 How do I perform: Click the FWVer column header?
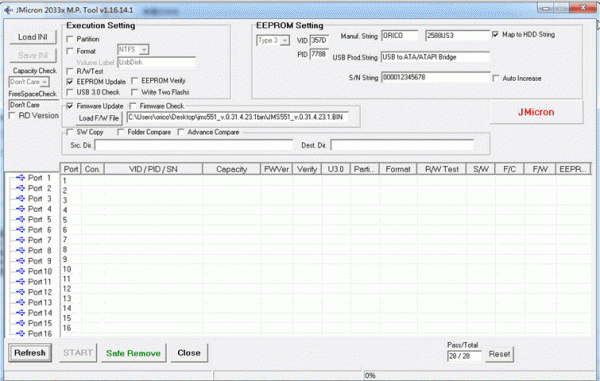(276, 169)
